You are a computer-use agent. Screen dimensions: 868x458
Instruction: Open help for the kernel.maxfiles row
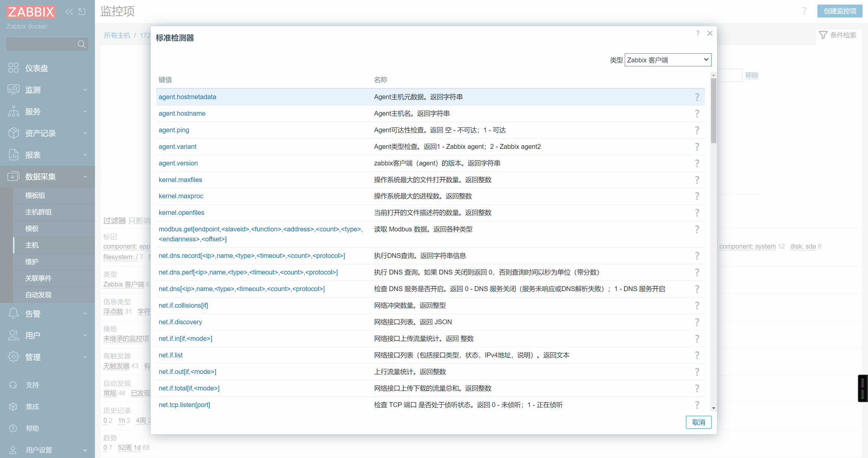697,180
